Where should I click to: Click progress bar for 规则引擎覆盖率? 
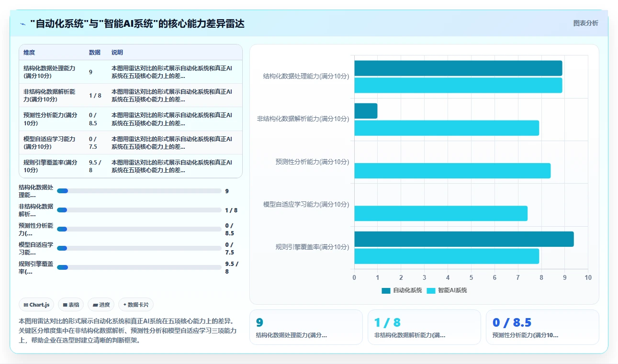(139, 267)
